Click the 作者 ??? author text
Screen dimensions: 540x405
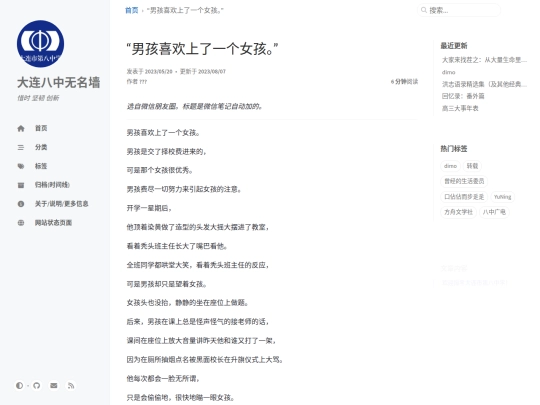[137, 82]
